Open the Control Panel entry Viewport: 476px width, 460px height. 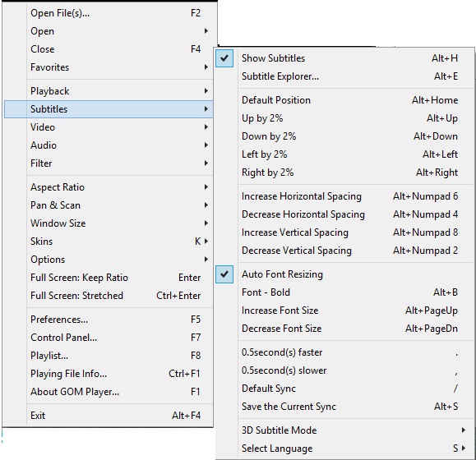(109, 338)
